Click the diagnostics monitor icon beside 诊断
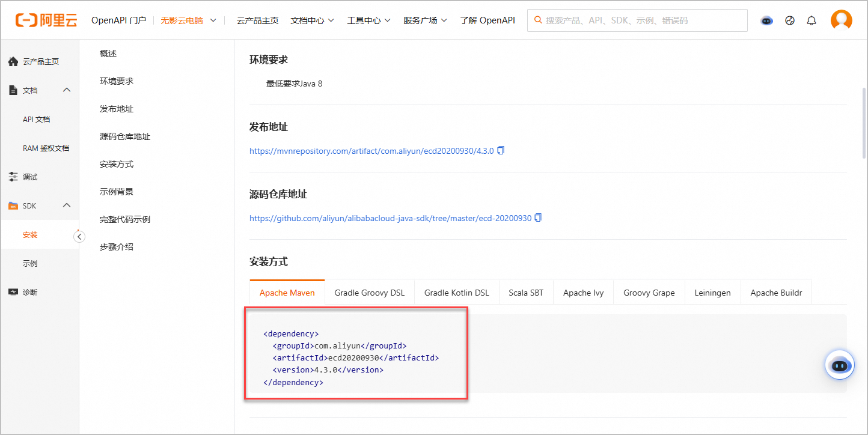 [13, 292]
